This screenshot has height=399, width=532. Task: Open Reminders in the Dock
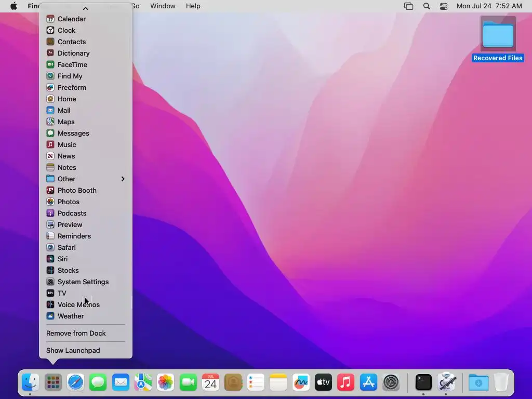pyautogui.click(x=256, y=382)
